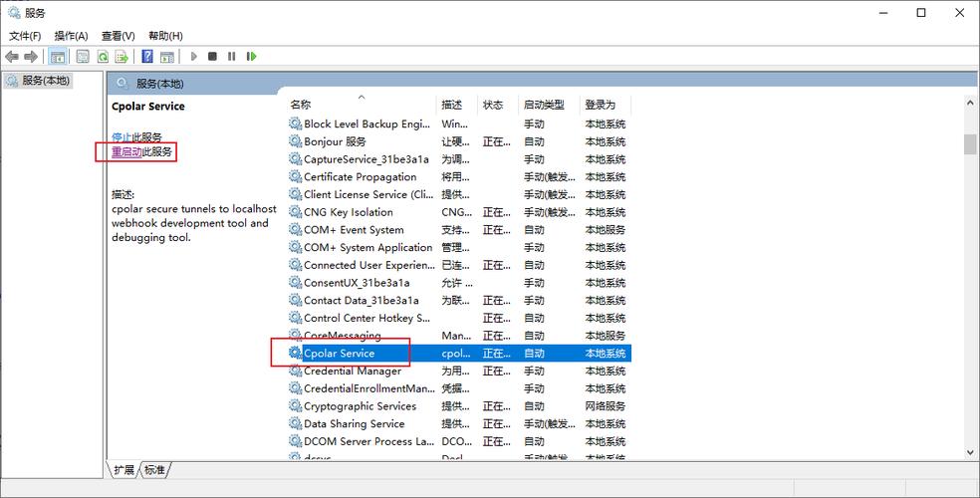Click the 重启动 service link
This screenshot has width=980, height=498.
[126, 151]
